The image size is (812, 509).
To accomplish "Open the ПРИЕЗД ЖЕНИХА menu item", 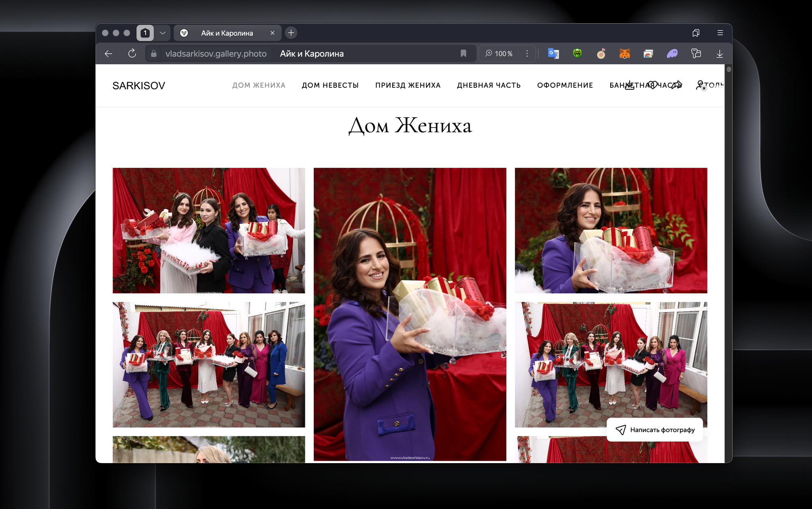I will pos(408,85).
